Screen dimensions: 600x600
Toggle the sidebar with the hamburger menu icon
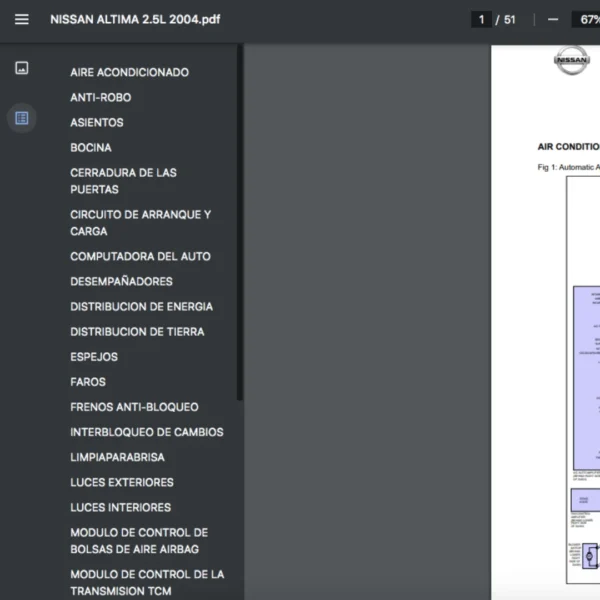click(21, 19)
